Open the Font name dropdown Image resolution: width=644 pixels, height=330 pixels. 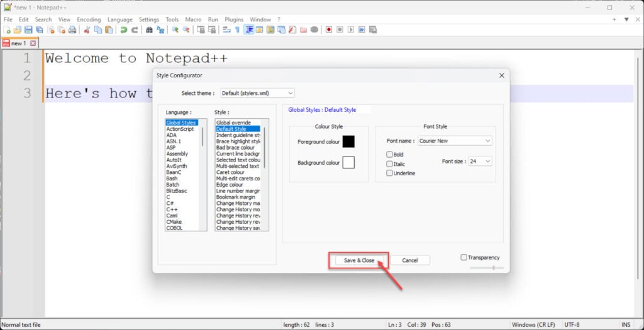click(x=455, y=141)
